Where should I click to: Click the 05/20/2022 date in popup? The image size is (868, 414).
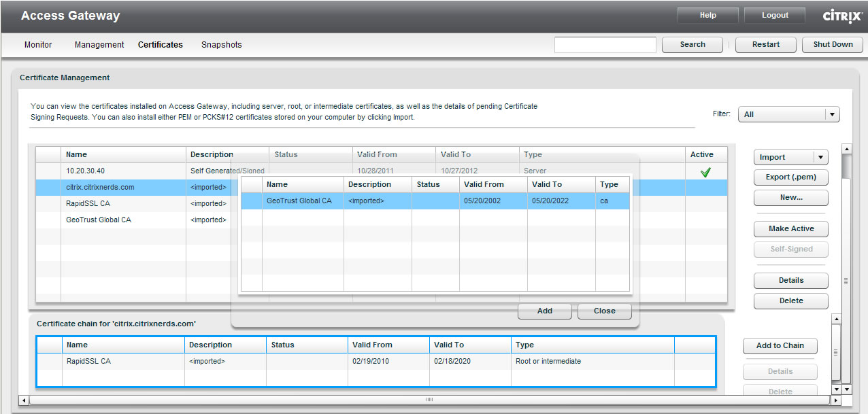click(x=561, y=201)
